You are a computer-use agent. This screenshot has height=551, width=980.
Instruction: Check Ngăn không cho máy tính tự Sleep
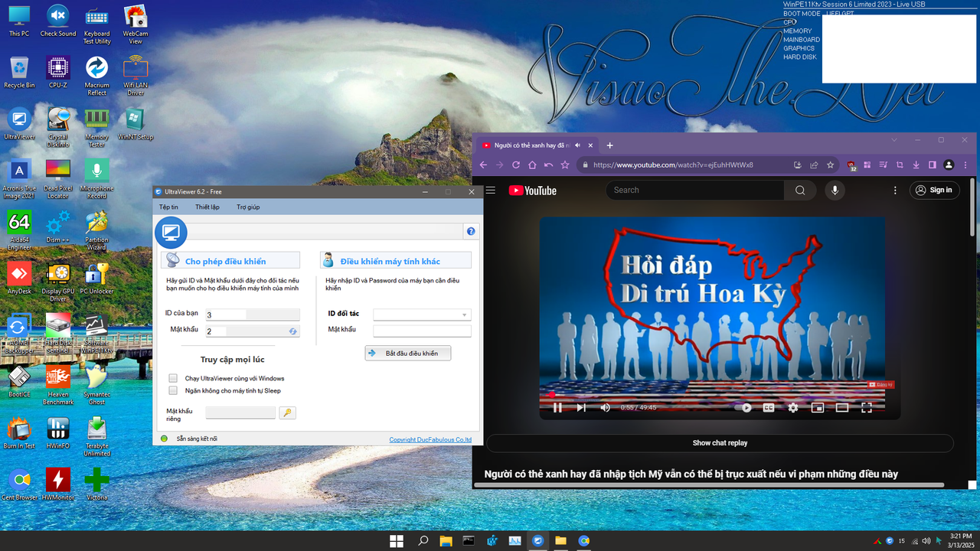tap(173, 390)
